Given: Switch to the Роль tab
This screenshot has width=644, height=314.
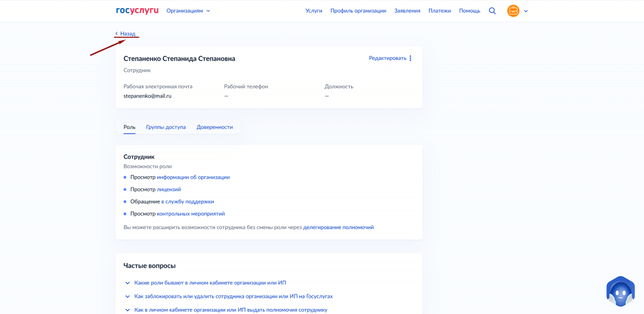Looking at the screenshot, I should (x=130, y=127).
